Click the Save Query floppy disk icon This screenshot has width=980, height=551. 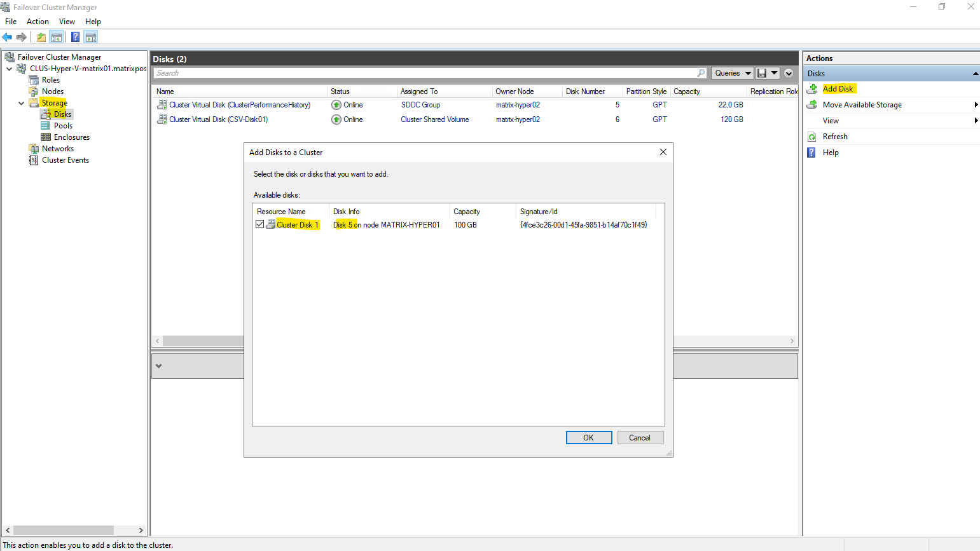pyautogui.click(x=762, y=73)
